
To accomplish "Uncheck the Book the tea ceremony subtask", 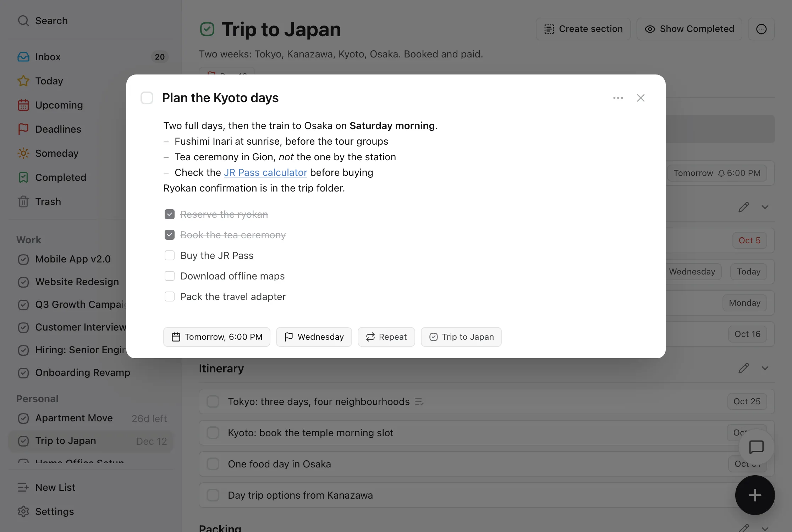I will pos(170,235).
